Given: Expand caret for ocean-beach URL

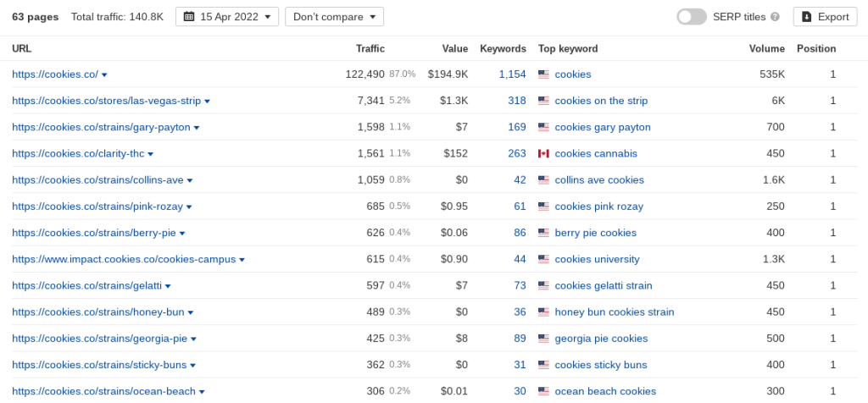Looking at the screenshot, I should (202, 392).
